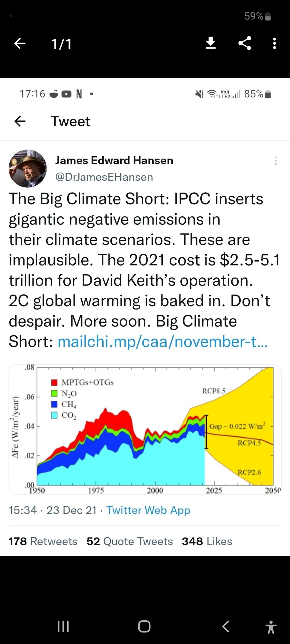The image size is (290, 644).
Task: Tap the gallery back arrow beside 1/1
Action: 20,43
